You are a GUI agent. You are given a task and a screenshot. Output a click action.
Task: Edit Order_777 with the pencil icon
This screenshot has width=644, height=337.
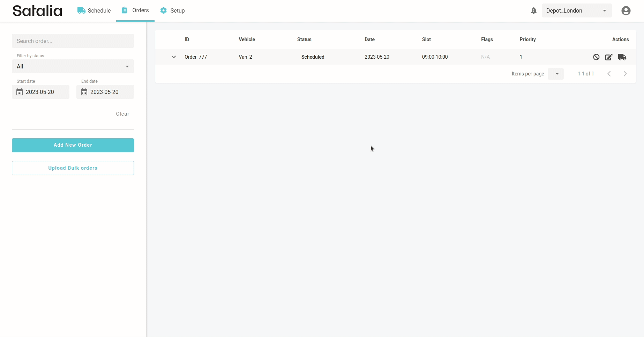point(609,57)
